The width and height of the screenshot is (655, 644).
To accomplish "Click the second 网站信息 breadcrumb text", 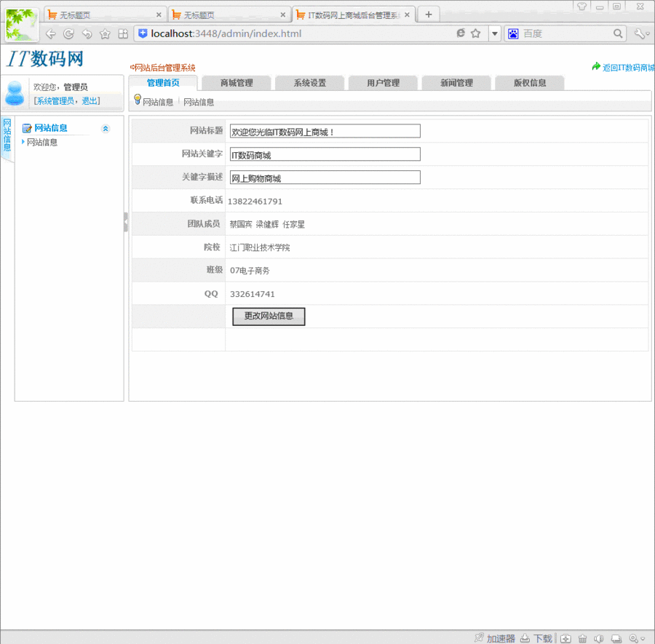I will [199, 102].
